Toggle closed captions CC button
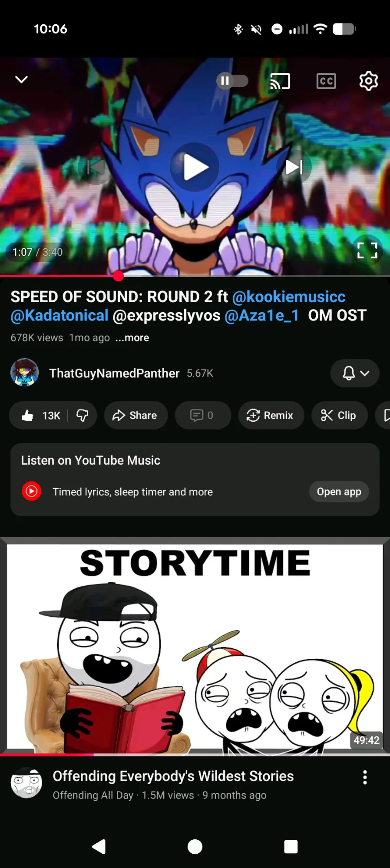 coord(326,81)
